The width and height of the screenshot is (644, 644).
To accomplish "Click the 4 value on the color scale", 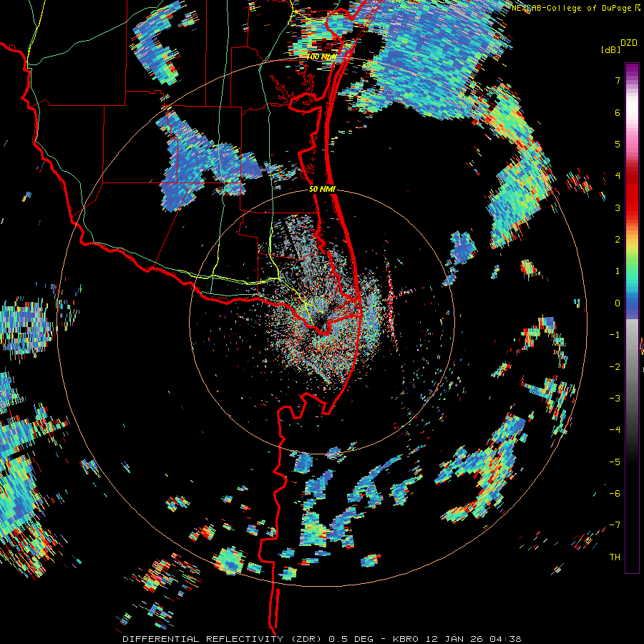I will pos(618,176).
